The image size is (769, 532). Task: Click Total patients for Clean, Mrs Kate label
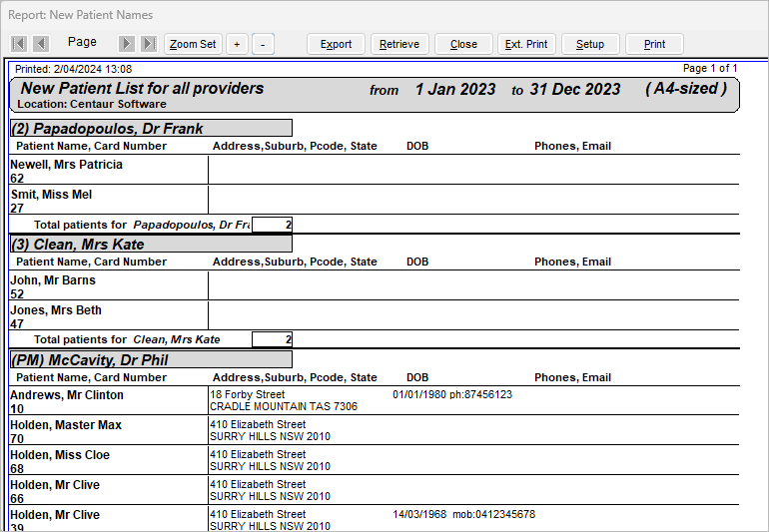pos(127,339)
